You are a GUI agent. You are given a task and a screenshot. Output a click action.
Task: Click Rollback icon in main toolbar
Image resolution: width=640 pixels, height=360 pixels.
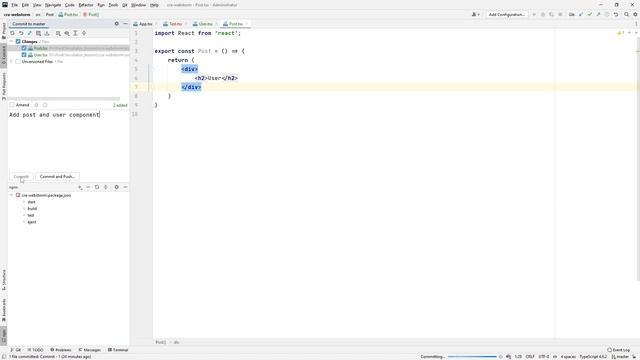click(616, 14)
